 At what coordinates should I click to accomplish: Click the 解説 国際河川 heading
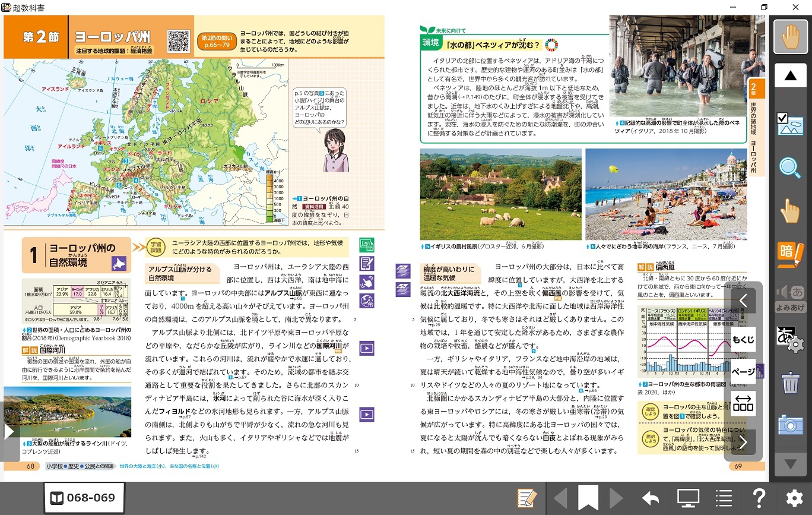[45, 350]
